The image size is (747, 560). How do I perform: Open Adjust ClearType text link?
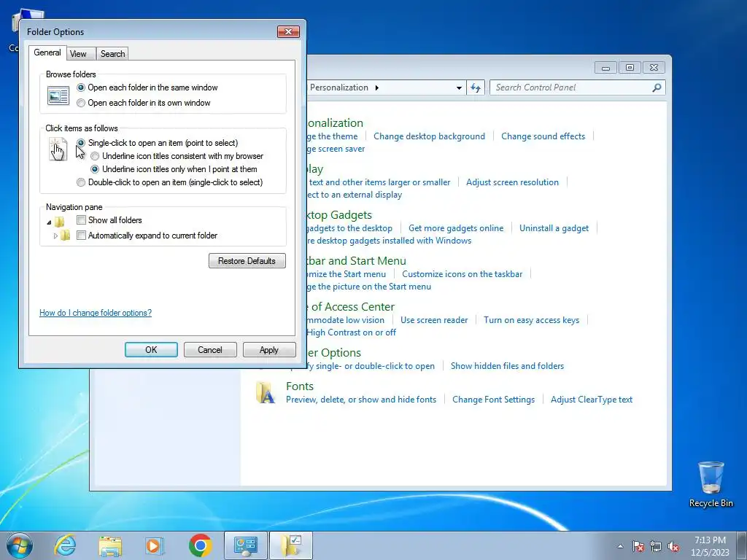coord(592,400)
